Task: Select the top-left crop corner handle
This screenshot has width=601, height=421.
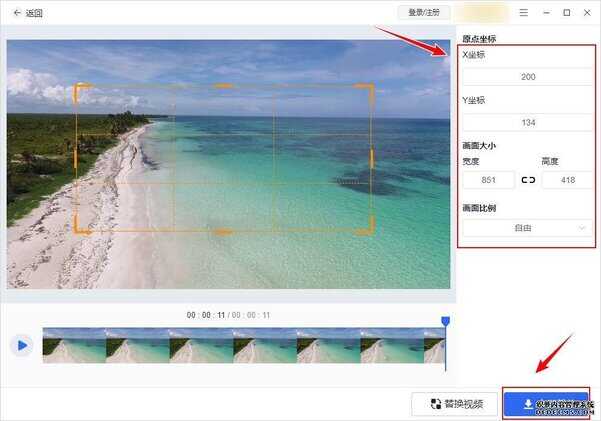Action: pos(78,88)
